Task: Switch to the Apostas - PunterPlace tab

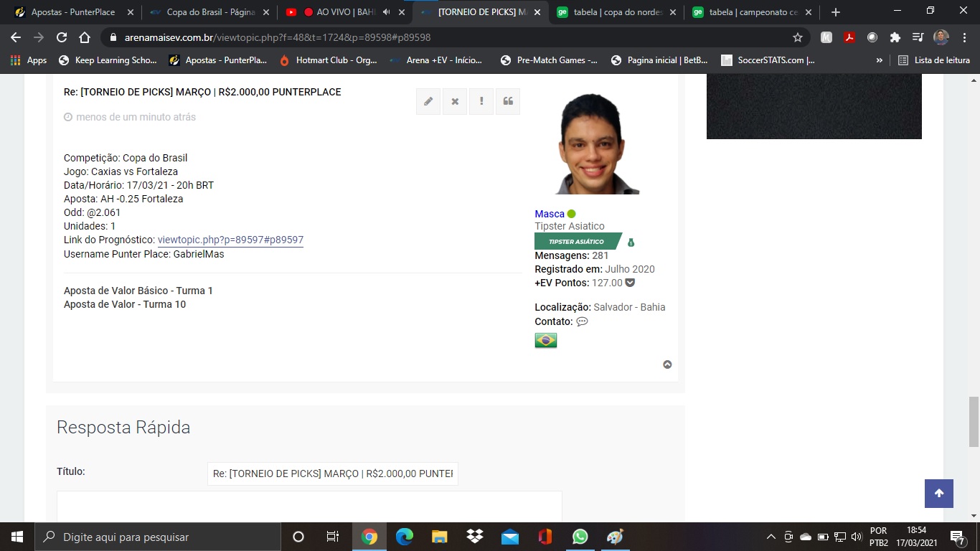Action: 70,12
